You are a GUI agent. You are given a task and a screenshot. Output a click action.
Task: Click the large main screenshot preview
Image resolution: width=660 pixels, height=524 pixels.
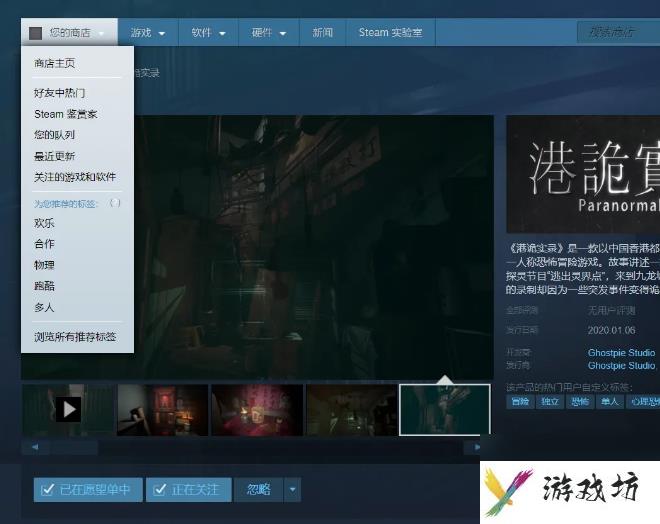coord(314,247)
